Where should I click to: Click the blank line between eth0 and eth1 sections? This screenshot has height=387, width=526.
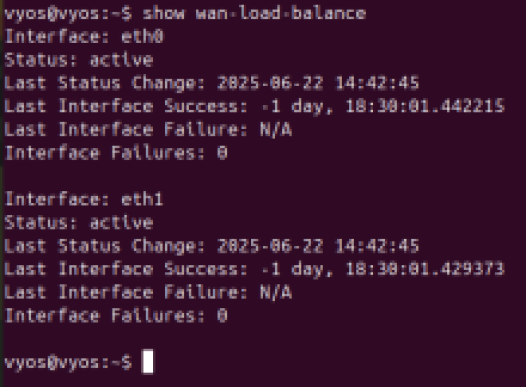coord(263,176)
